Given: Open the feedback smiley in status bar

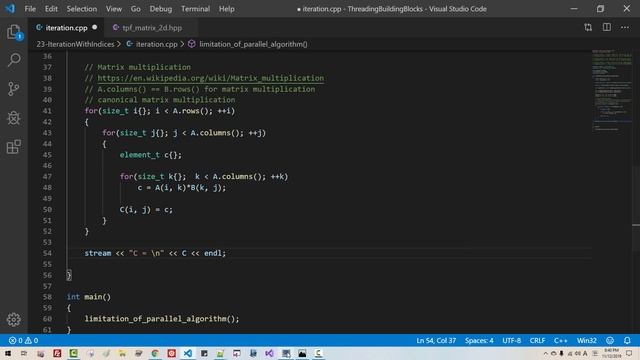Looking at the screenshot, I should point(610,340).
